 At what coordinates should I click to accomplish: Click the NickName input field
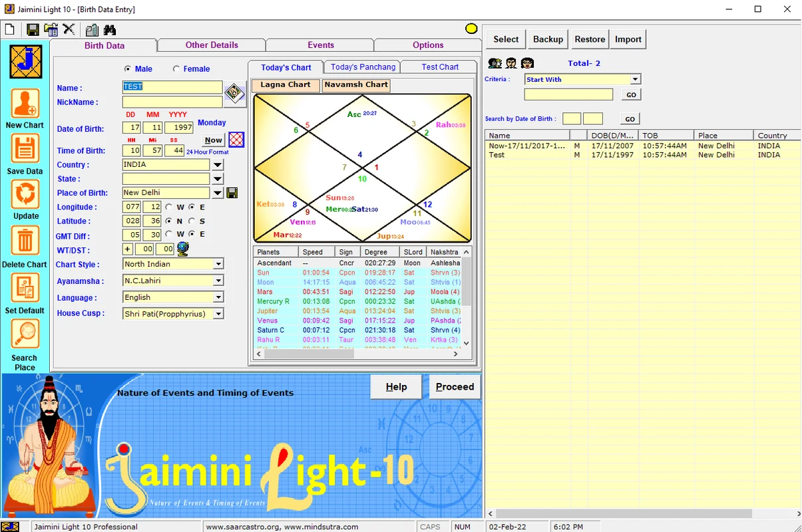172,102
